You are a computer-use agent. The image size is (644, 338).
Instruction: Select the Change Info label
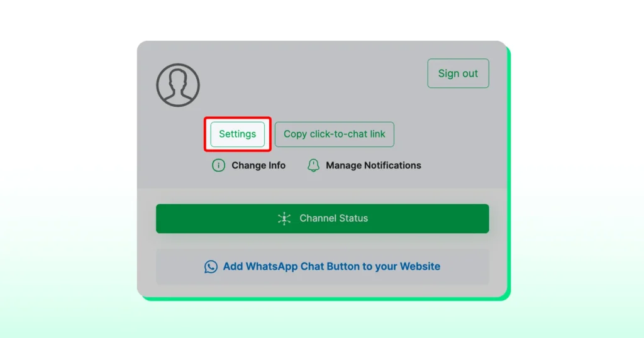[258, 165]
